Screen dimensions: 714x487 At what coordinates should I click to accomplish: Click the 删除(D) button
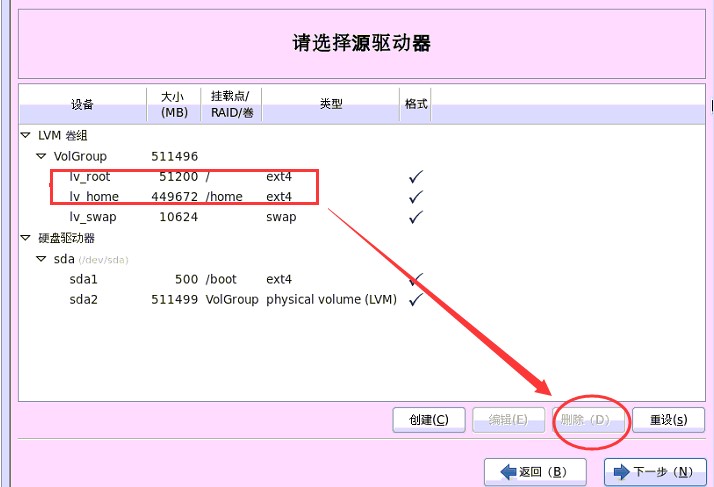pos(585,420)
